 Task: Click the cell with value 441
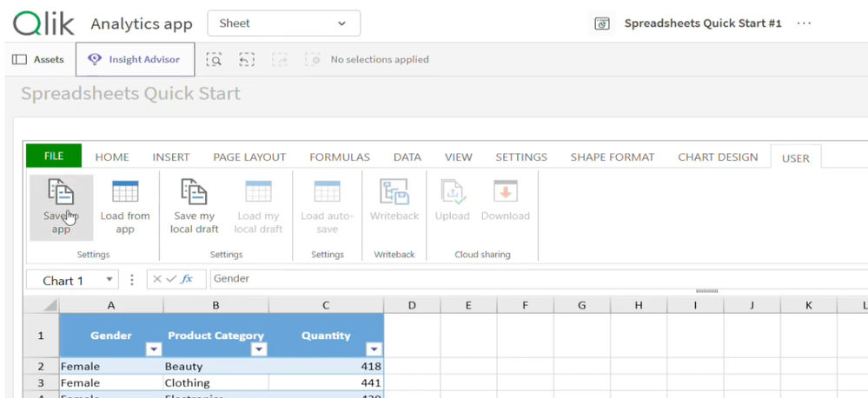[x=326, y=382]
